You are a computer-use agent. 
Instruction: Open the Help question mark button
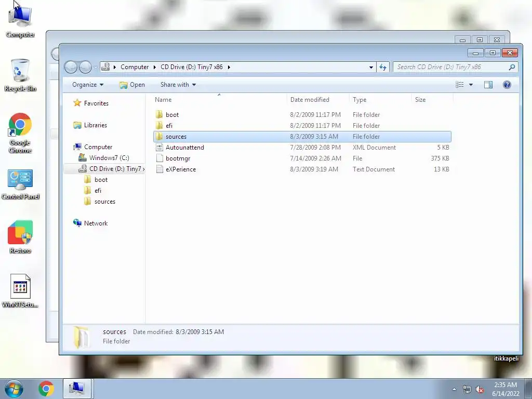click(x=507, y=85)
